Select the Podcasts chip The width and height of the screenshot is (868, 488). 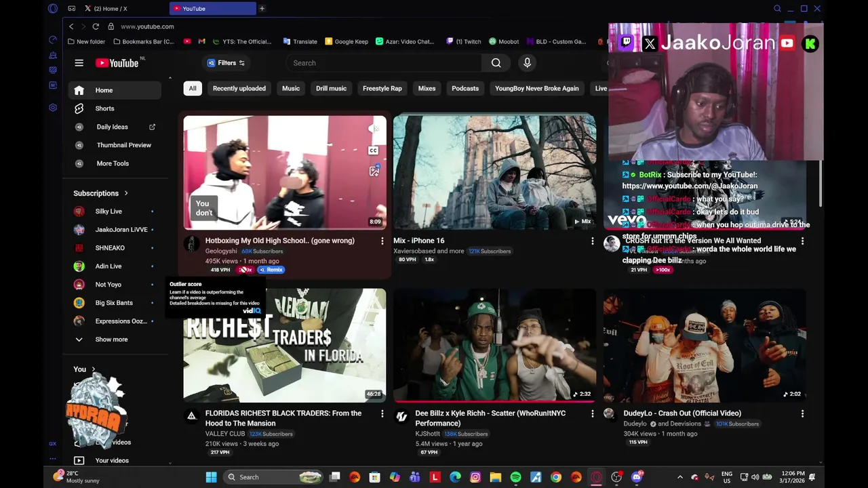[465, 88]
